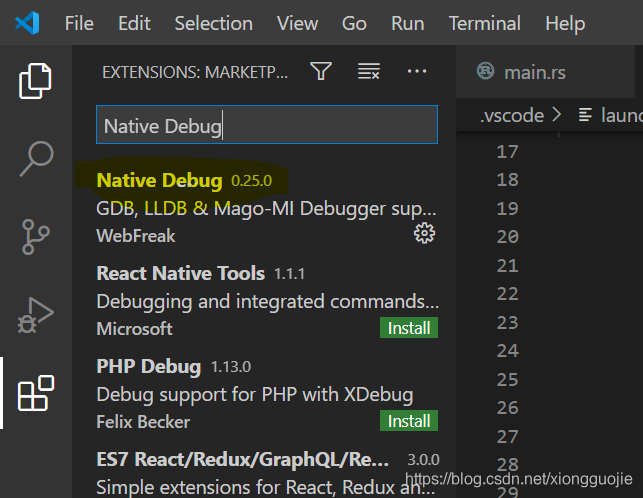The width and height of the screenshot is (643, 498).
Task: Click line number 23 in the gutter
Action: 508,322
